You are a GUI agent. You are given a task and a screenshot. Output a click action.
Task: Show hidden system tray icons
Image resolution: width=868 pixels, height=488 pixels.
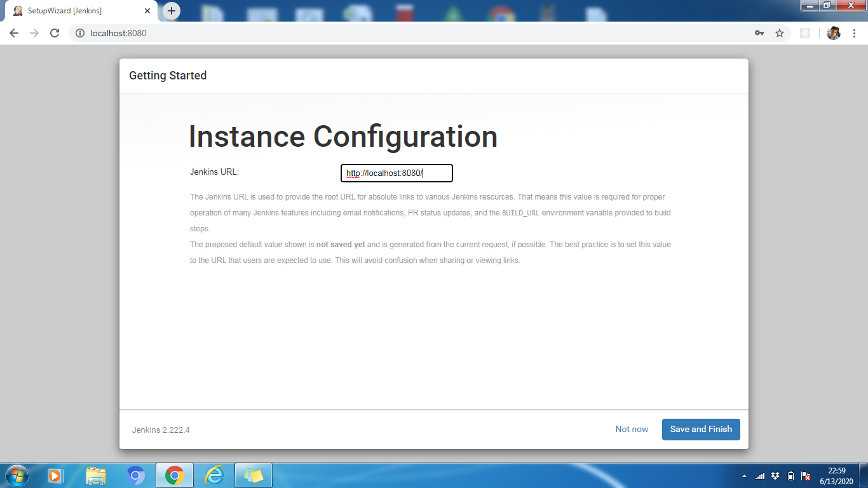pyautogui.click(x=744, y=476)
